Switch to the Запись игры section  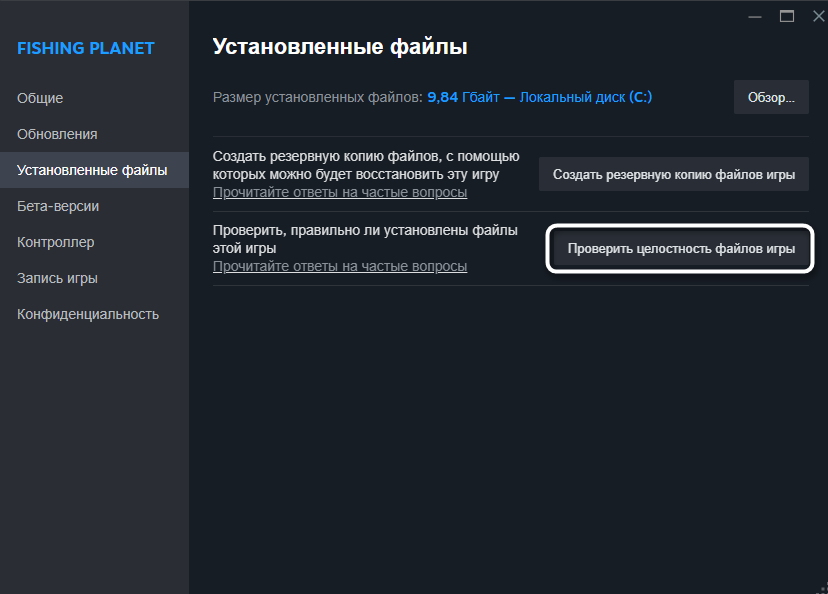coord(58,277)
